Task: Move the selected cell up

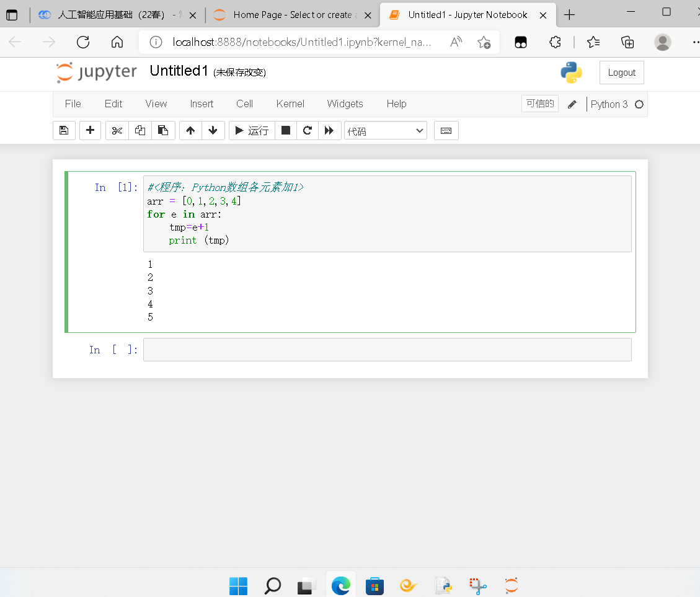Action: pyautogui.click(x=190, y=130)
